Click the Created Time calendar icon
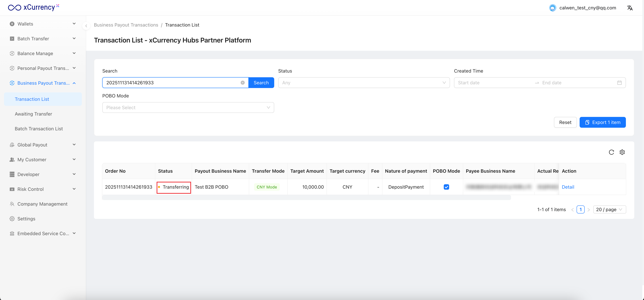The height and width of the screenshot is (300, 644). pyautogui.click(x=619, y=83)
